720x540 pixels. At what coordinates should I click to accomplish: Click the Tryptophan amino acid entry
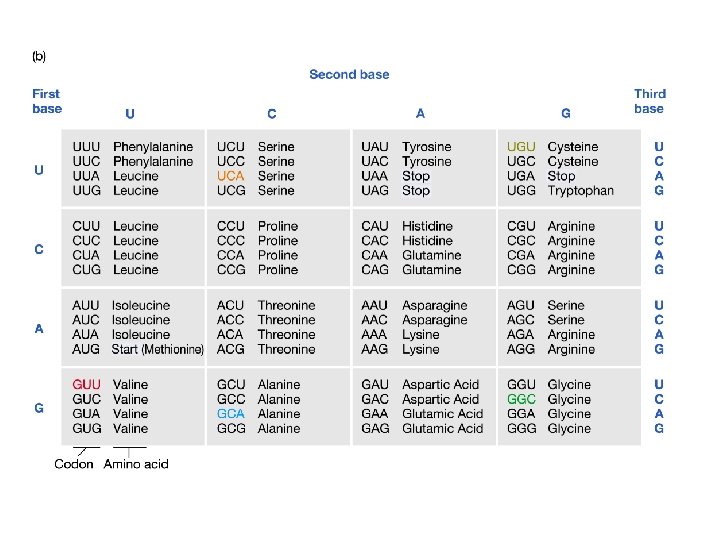click(x=580, y=190)
